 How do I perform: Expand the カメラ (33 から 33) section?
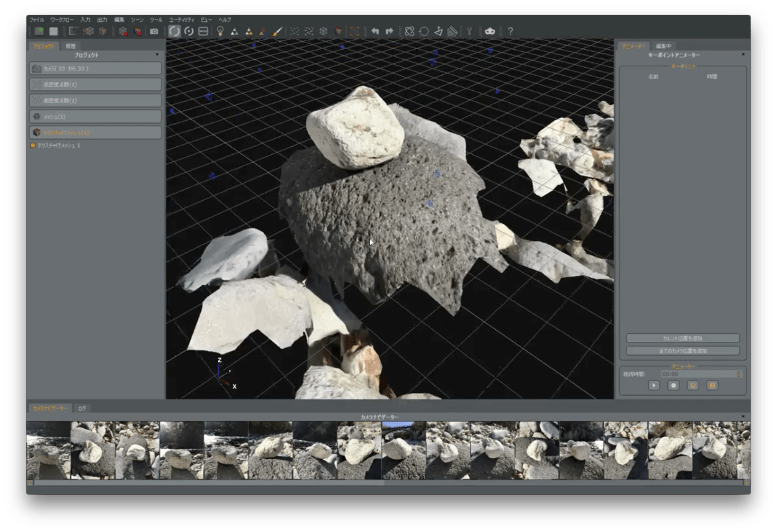95,69
